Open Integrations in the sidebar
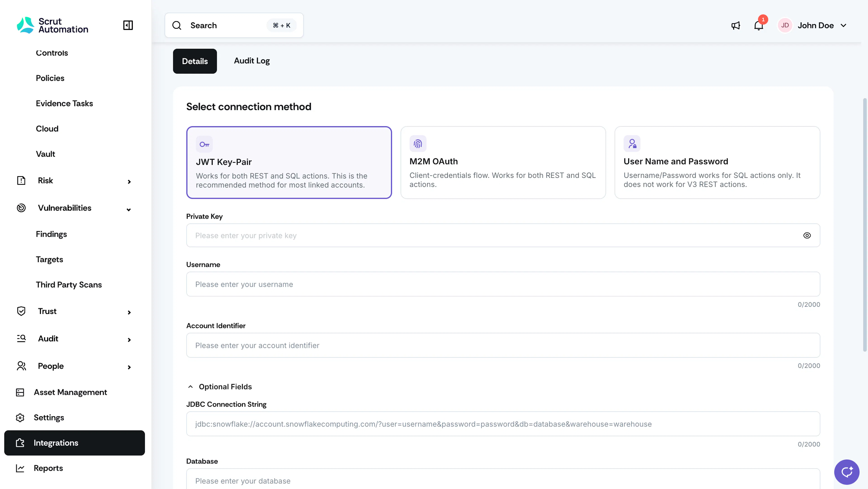The width and height of the screenshot is (868, 489). click(74, 443)
